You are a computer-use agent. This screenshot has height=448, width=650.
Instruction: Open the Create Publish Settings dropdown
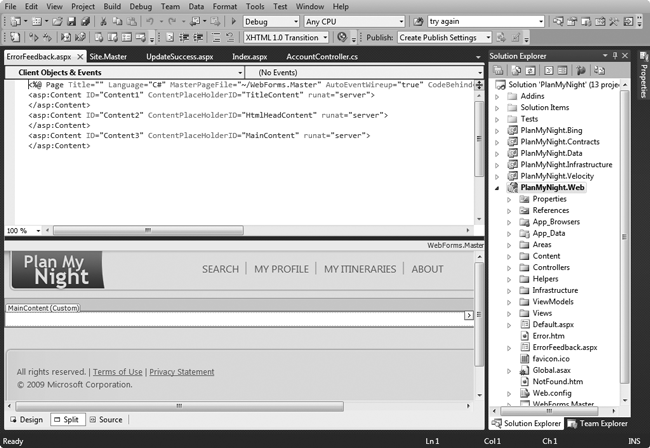point(488,38)
